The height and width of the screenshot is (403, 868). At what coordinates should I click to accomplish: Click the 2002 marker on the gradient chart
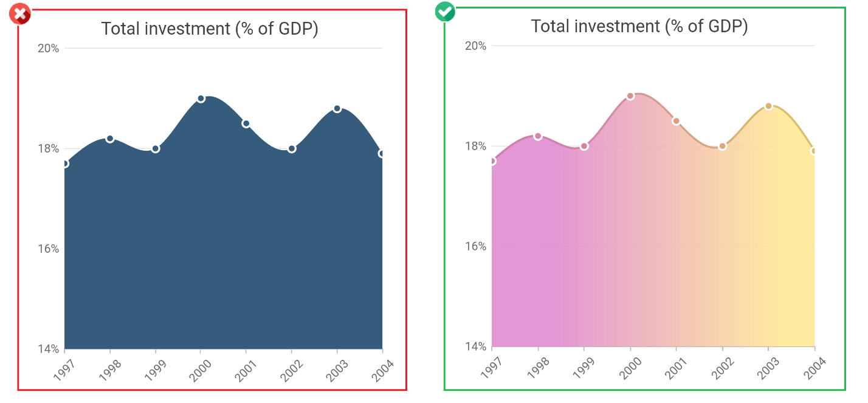pos(722,146)
